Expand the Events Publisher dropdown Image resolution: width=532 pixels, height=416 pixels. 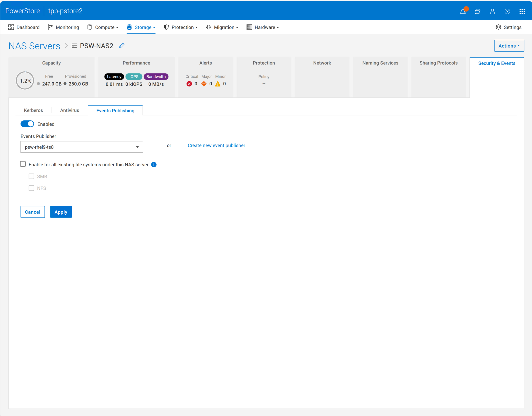(x=82, y=147)
